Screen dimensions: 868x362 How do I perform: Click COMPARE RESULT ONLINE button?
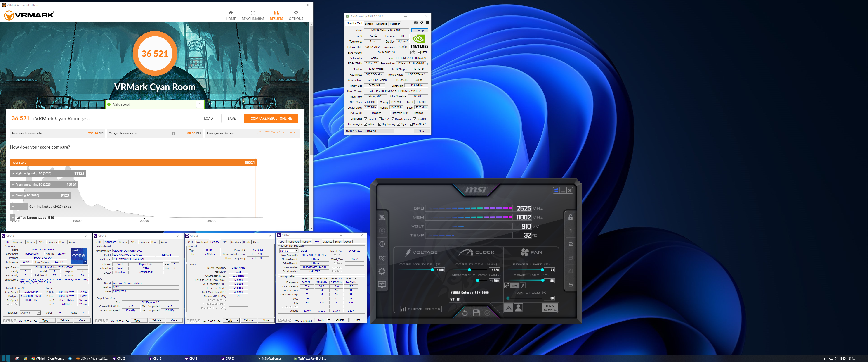pyautogui.click(x=271, y=119)
